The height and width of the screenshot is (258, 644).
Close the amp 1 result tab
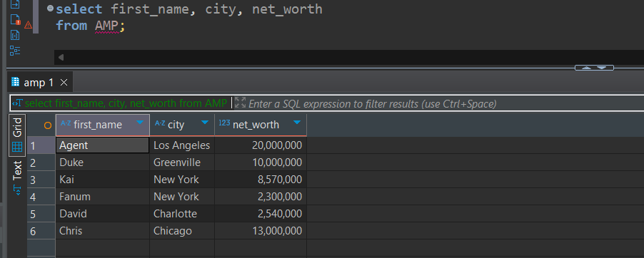click(64, 83)
